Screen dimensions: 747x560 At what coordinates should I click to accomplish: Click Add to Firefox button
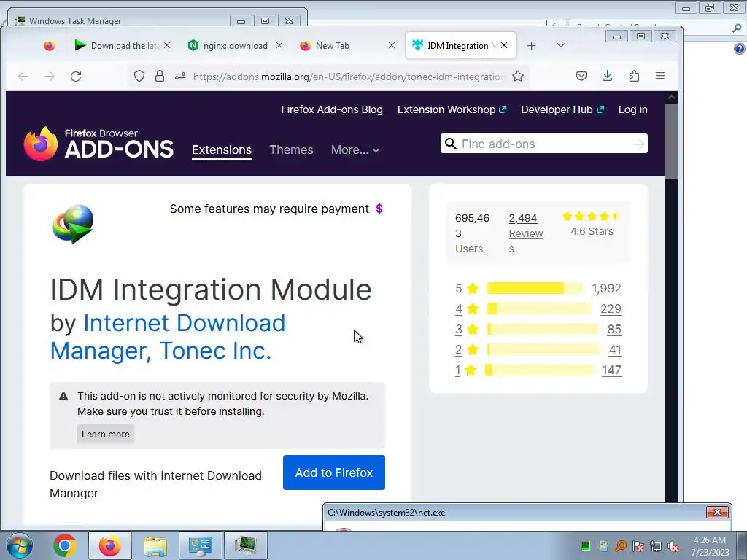(x=334, y=472)
